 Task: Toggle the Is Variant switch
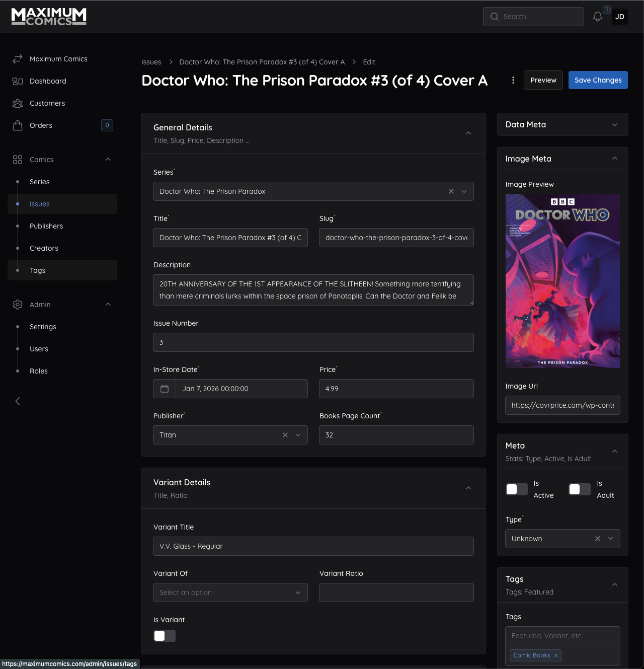165,636
